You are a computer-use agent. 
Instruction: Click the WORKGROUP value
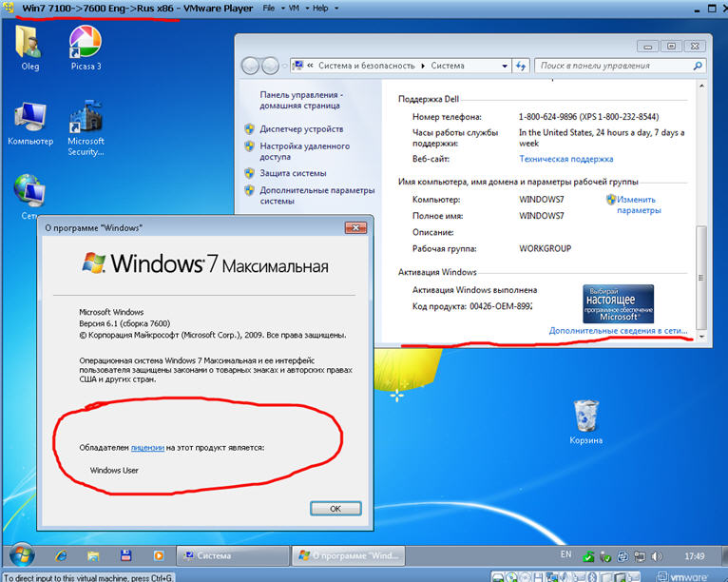pyautogui.click(x=546, y=248)
